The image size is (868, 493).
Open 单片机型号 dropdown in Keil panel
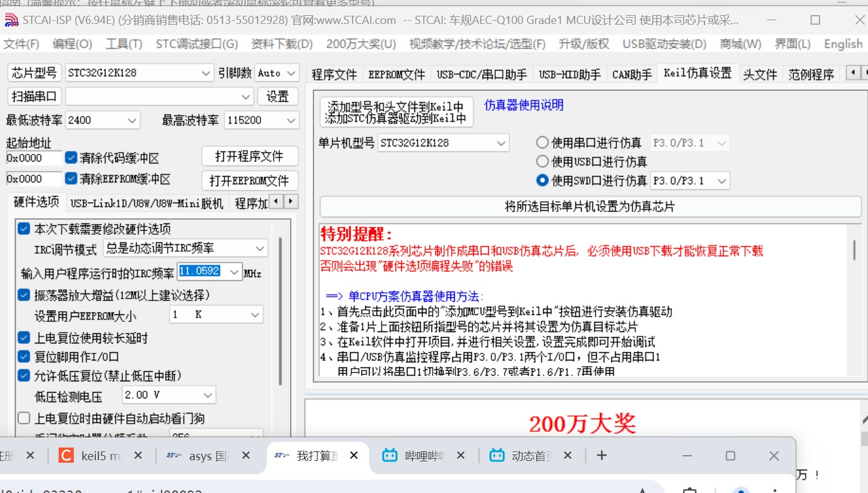point(443,143)
